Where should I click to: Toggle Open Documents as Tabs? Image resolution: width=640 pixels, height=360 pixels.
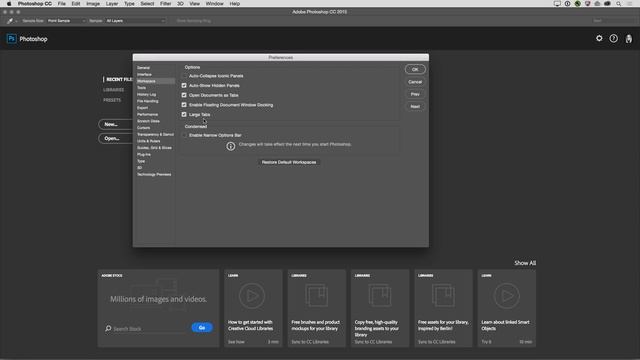pyautogui.click(x=184, y=95)
